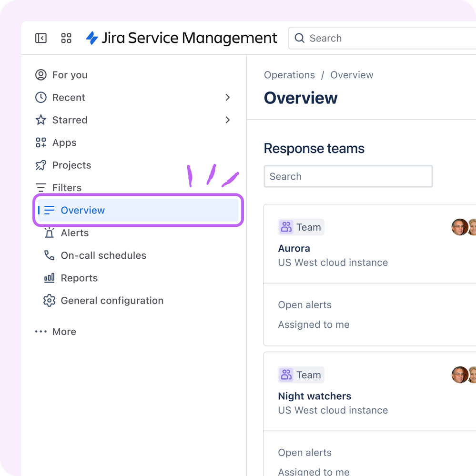Expand the More menu in sidebar
Viewport: 476px width, 476px height.
coord(56,332)
